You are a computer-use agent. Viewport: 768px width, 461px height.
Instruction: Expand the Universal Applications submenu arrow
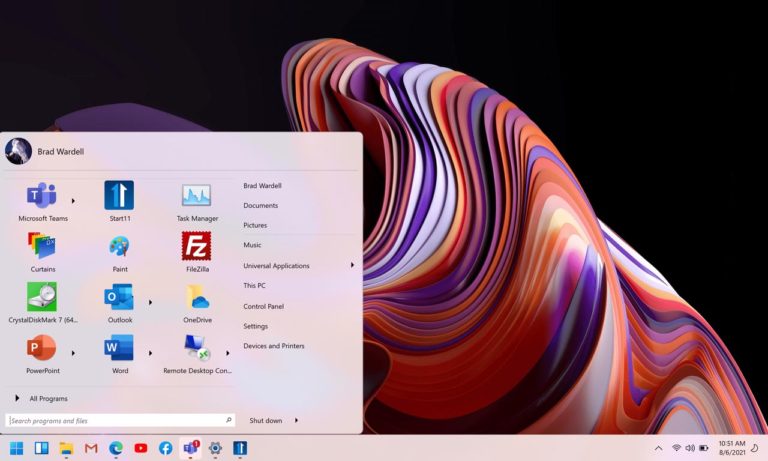(352, 265)
